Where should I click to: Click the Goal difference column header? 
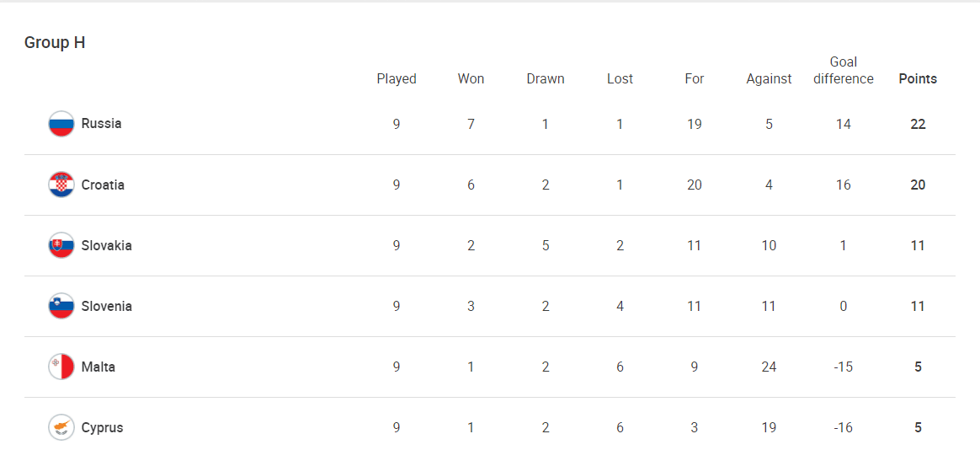843,71
